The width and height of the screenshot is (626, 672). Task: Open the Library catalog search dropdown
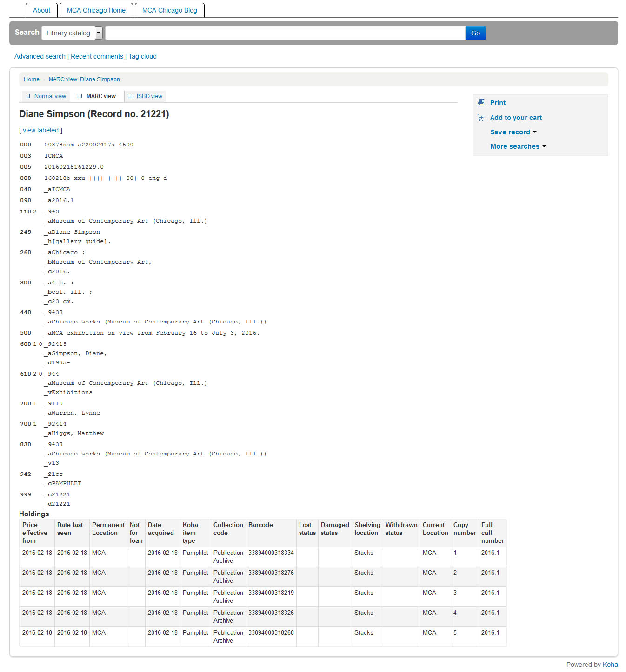tap(72, 33)
